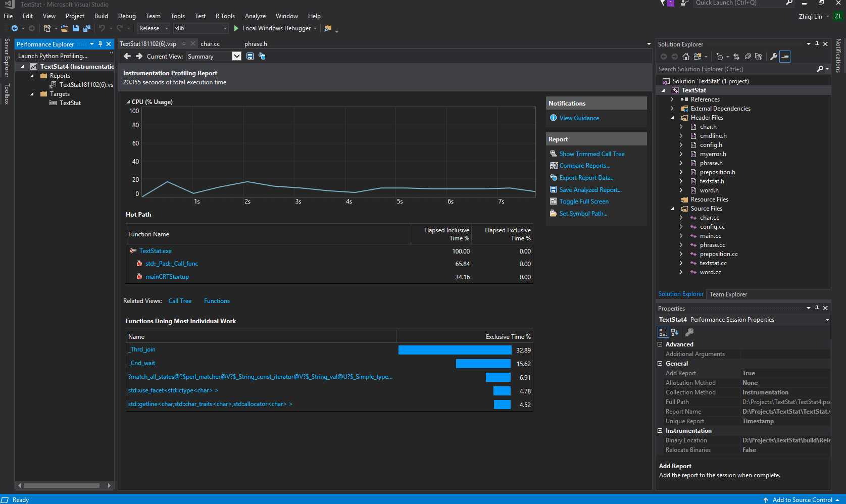This screenshot has height=504, width=846.
Task: Click the feedback icon beside Quick Launch
Action: pos(684,3)
